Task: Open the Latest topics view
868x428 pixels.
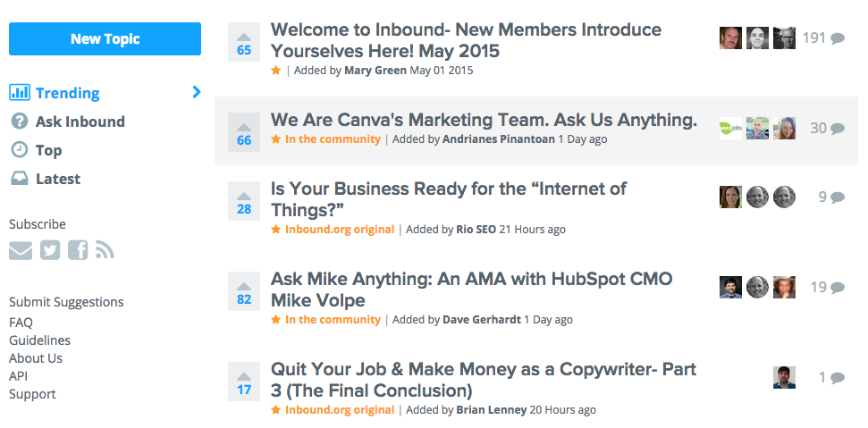Action: 46,180
